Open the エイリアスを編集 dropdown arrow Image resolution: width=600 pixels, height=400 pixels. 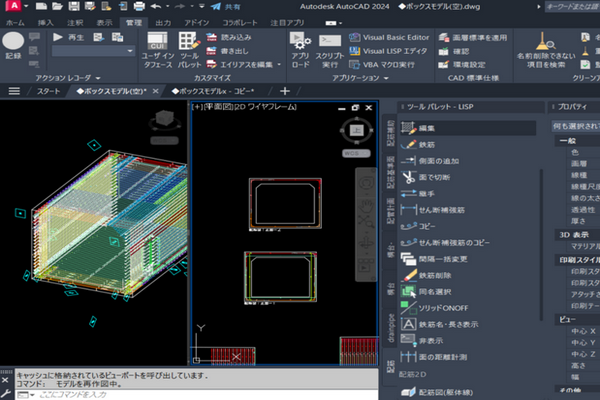click(279, 65)
